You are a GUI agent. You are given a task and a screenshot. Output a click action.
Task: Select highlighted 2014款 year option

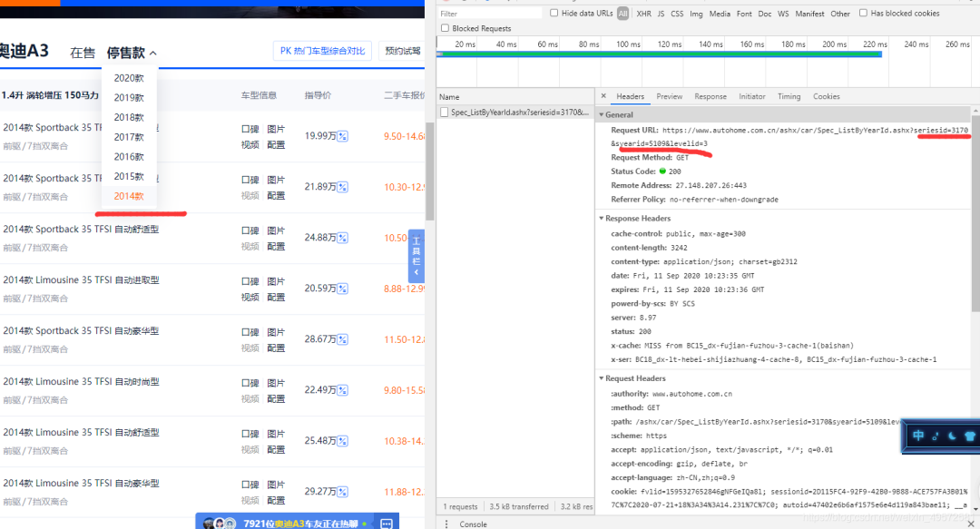129,196
